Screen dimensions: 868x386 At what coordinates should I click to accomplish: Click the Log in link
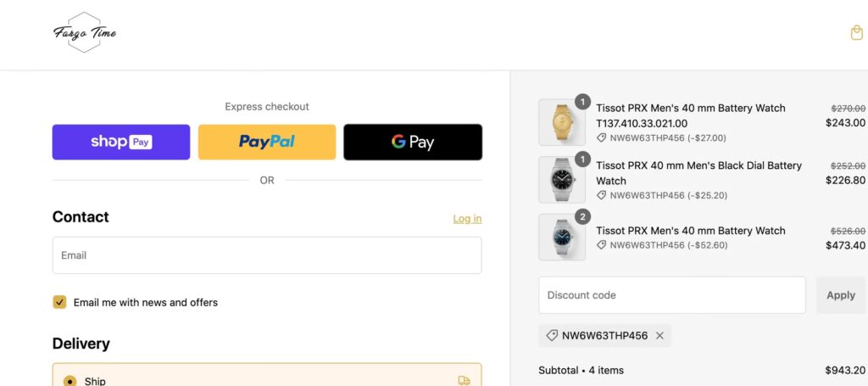[x=467, y=219]
